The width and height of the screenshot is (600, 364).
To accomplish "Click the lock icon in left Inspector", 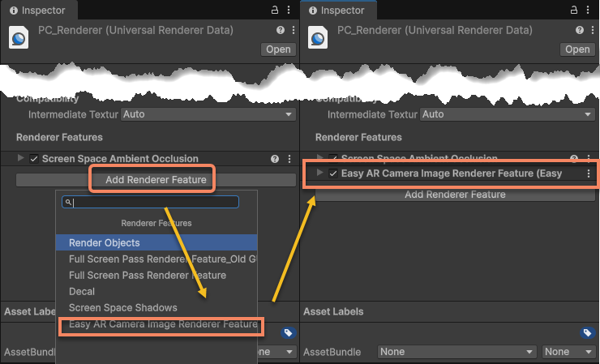I will (x=275, y=10).
